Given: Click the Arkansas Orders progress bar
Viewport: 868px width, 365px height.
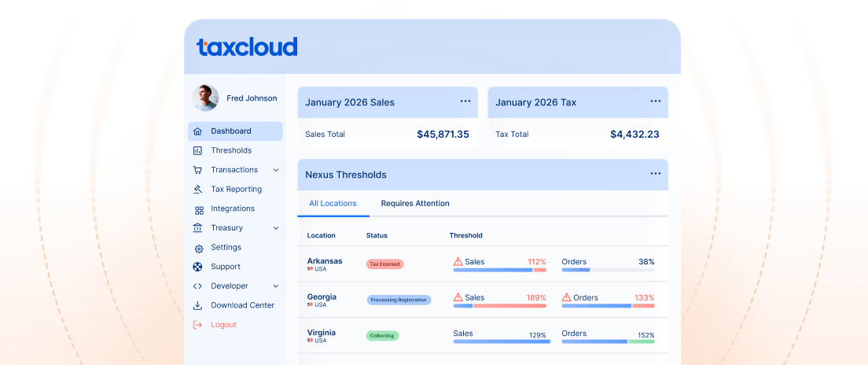Looking at the screenshot, I should (608, 271).
